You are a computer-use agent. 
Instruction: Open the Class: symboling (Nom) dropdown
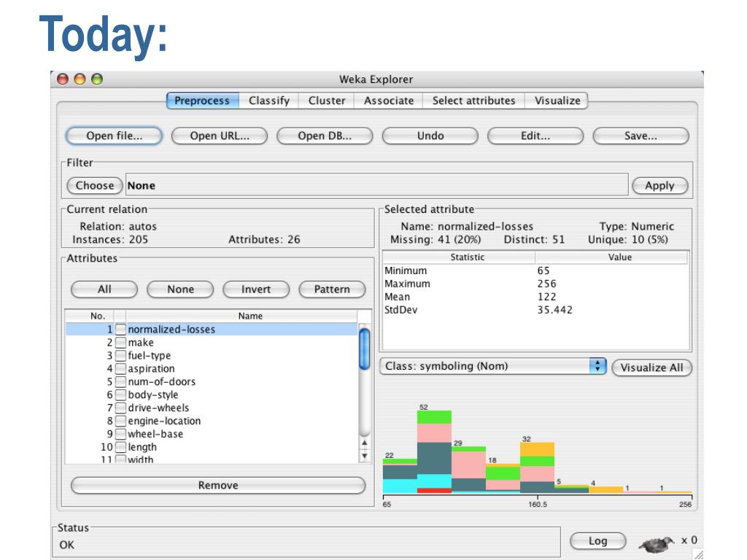pyautogui.click(x=493, y=366)
